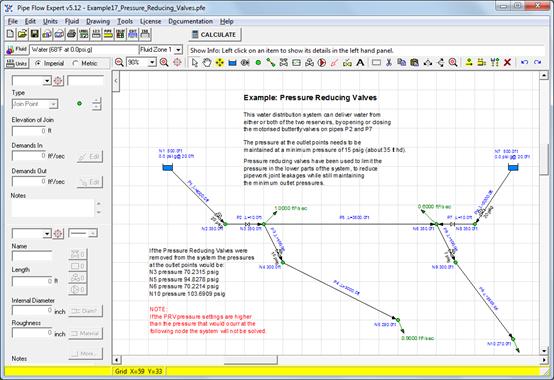This screenshot has width=554, height=380.
Task: Click the More... button
Action: pos(85,354)
